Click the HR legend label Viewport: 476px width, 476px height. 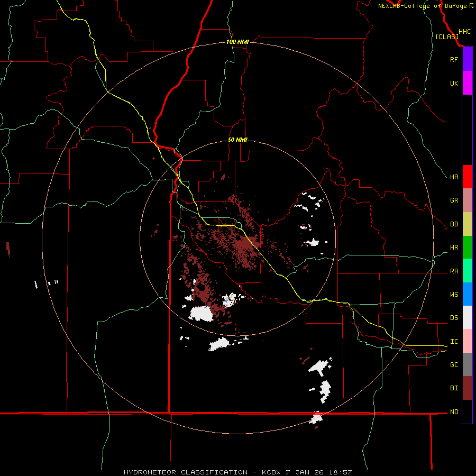pos(454,248)
